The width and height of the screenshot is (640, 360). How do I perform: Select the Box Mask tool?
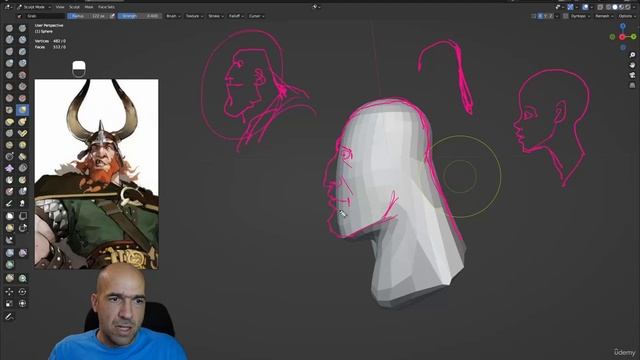point(9,216)
